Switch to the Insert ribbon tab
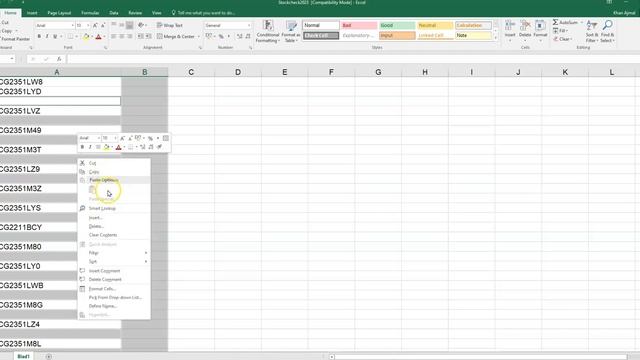Image resolution: width=640 pixels, height=360 pixels. (32, 13)
